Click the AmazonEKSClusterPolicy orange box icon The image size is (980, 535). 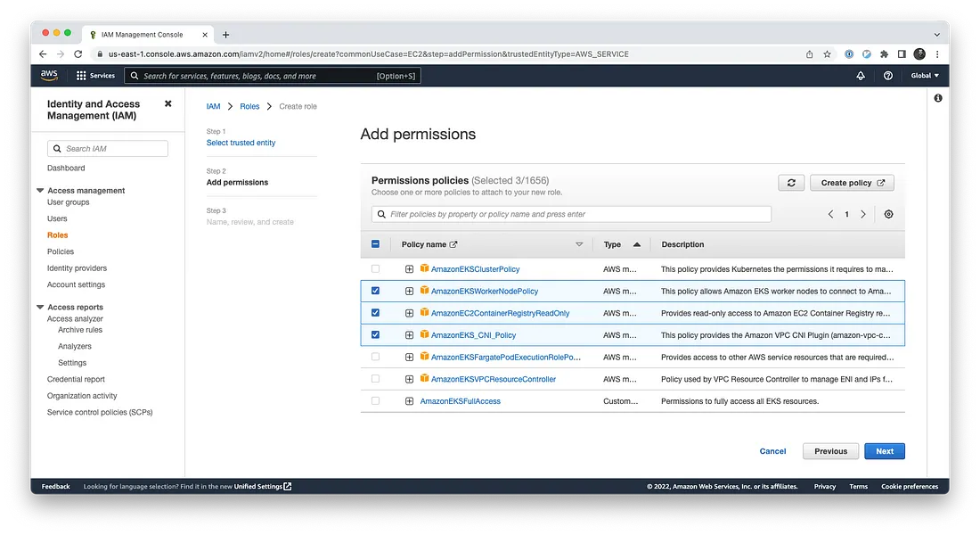[x=424, y=268]
